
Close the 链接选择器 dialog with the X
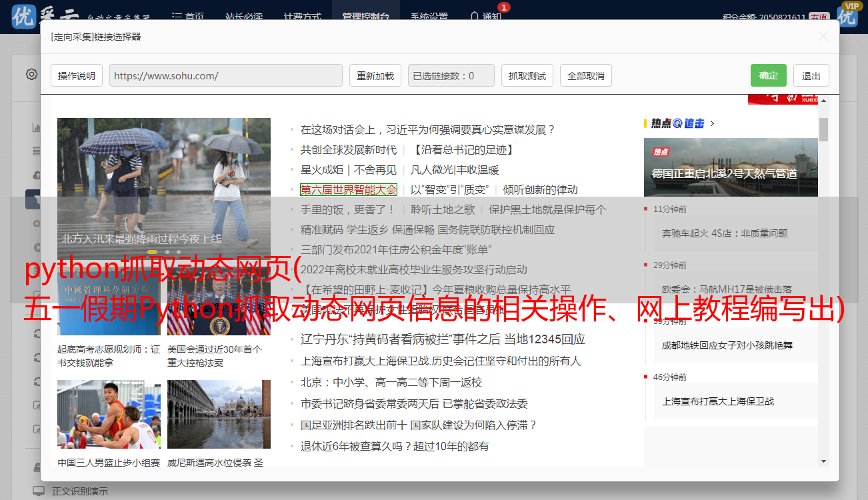pyautogui.click(x=823, y=37)
